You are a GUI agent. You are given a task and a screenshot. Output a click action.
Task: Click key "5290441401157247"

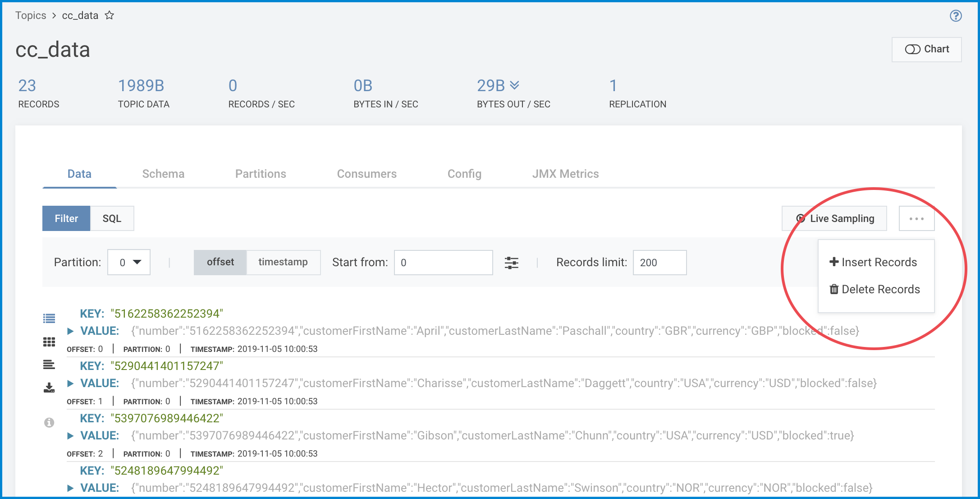pos(167,366)
